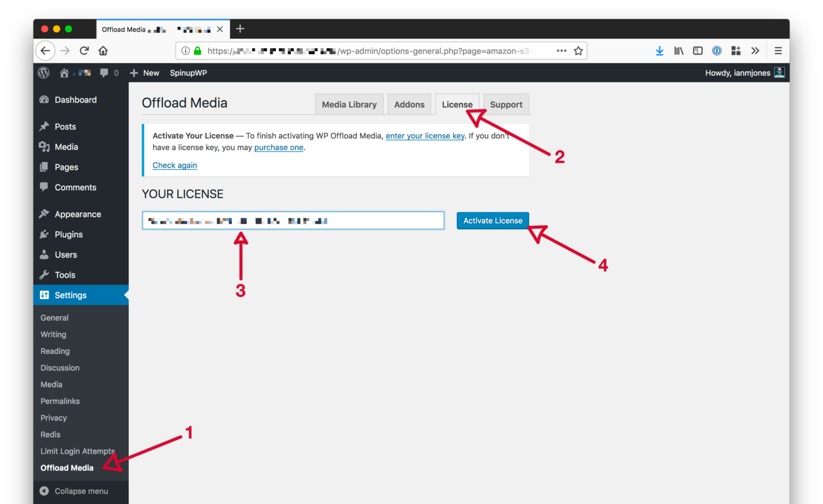This screenshot has width=823, height=504.
Task: Open the browser hamburger menu
Action: 778,51
